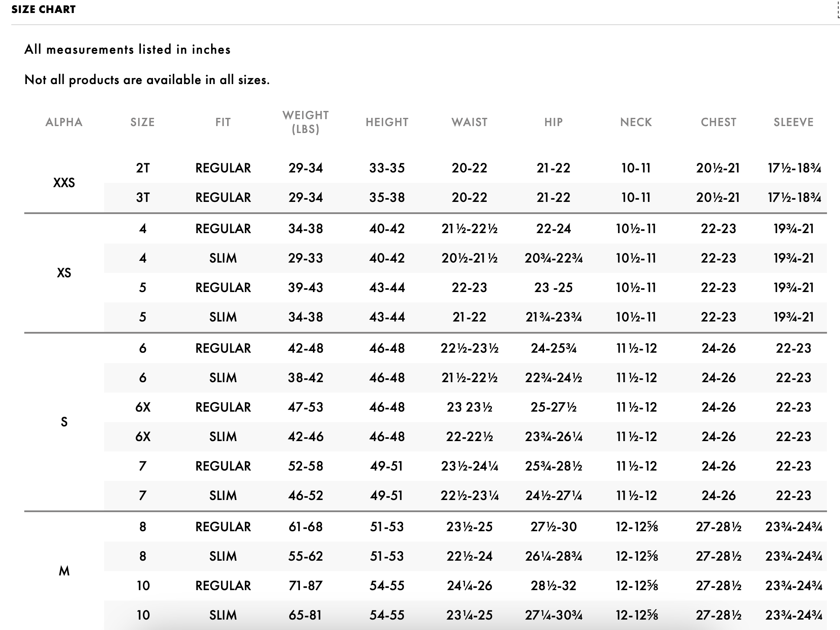Screen dimensions: 840x630
Task: Click the NECK column header
Action: point(636,122)
